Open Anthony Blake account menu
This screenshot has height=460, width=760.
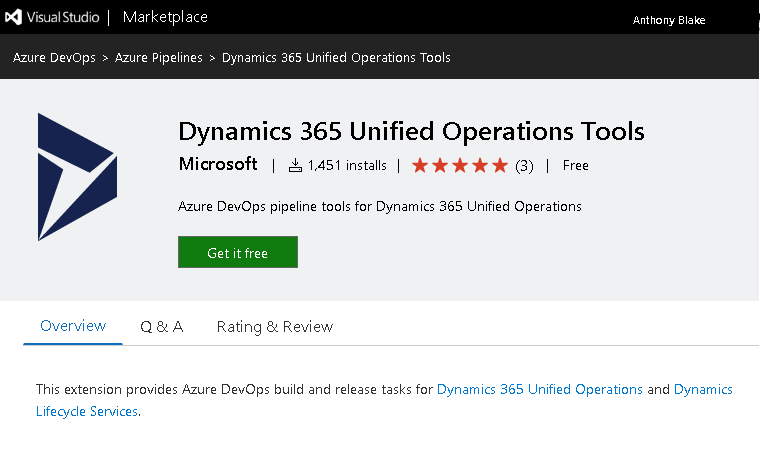pyautogui.click(x=668, y=20)
